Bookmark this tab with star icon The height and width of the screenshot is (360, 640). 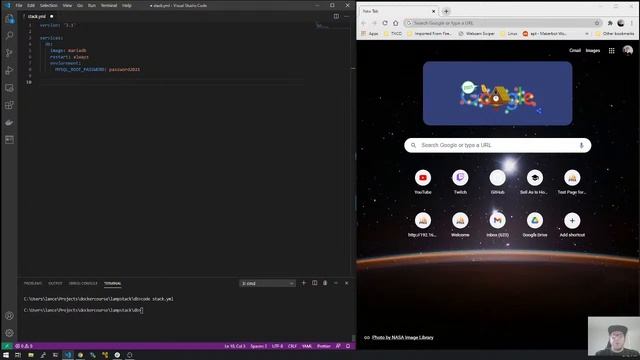tap(597, 23)
